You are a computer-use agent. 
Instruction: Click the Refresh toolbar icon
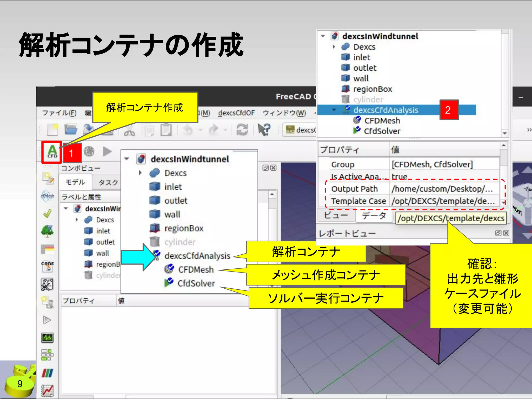coord(242,130)
